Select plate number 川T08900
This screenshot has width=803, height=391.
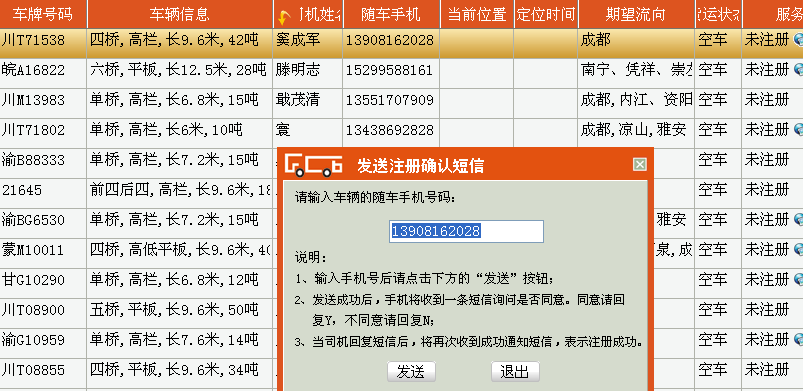pyautogui.click(x=34, y=311)
